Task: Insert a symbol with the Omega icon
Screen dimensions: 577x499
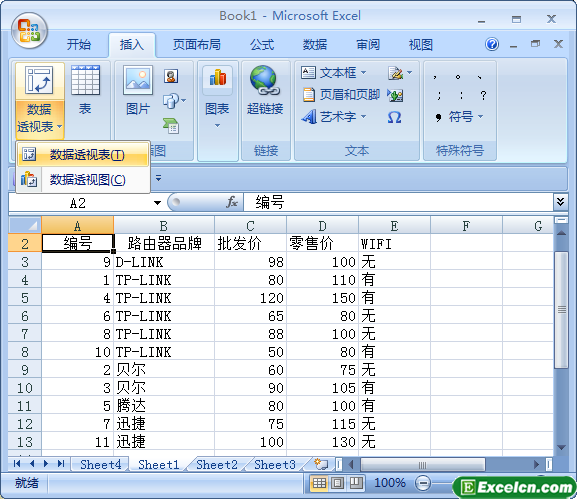Action: (394, 118)
